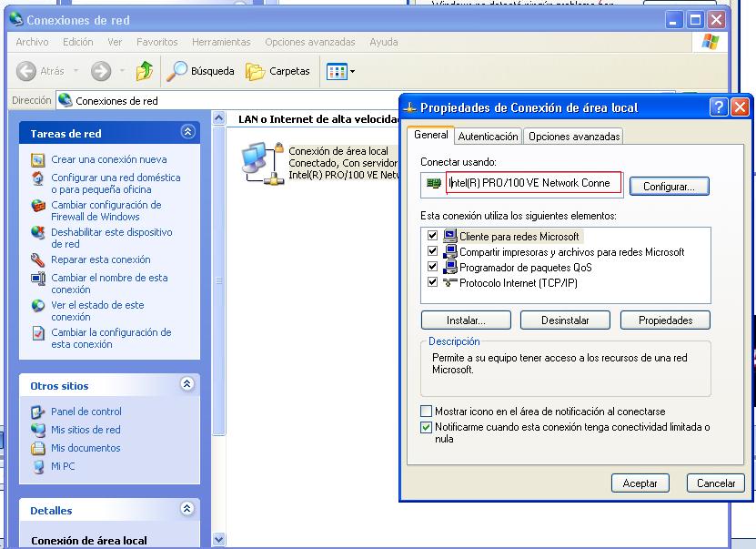This screenshot has height=549, width=756.
Task: Switch to the Opciones avanzadas tab
Action: pos(574,137)
